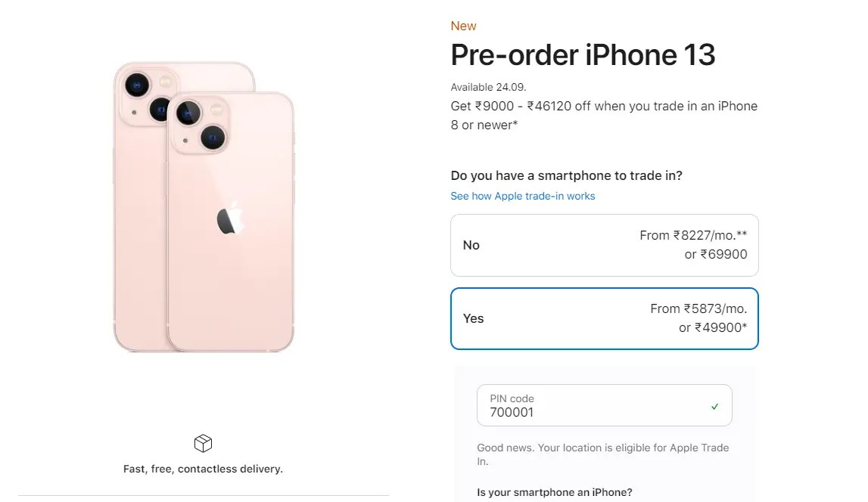The height and width of the screenshot is (502, 868).
Task: Click the lower-right camera lens of front iPhone
Action: click(213, 138)
